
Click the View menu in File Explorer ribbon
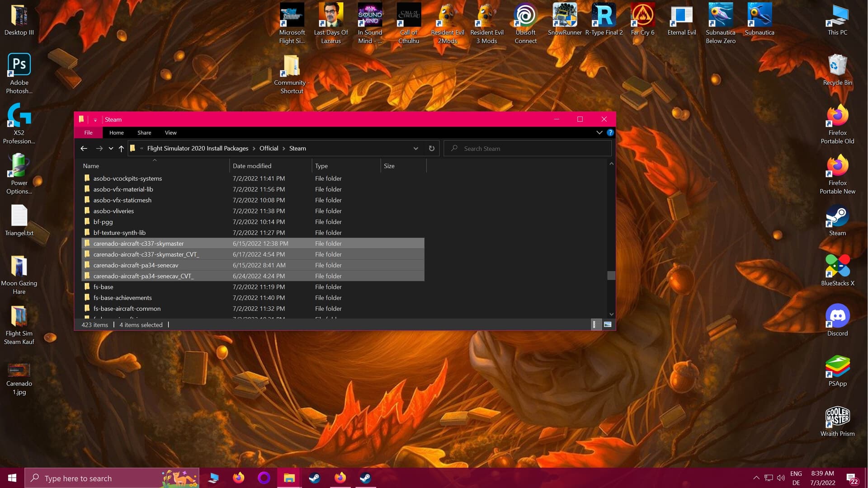pyautogui.click(x=170, y=132)
